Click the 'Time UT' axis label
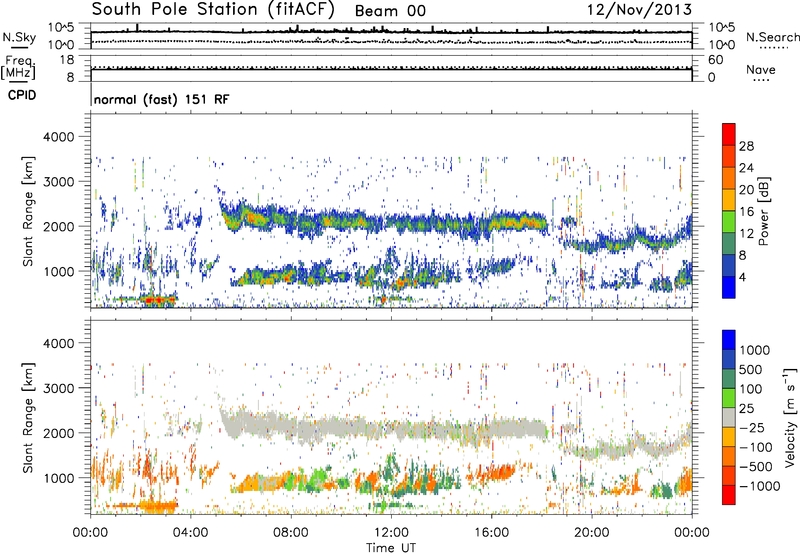The width and height of the screenshot is (800, 554). 391,548
